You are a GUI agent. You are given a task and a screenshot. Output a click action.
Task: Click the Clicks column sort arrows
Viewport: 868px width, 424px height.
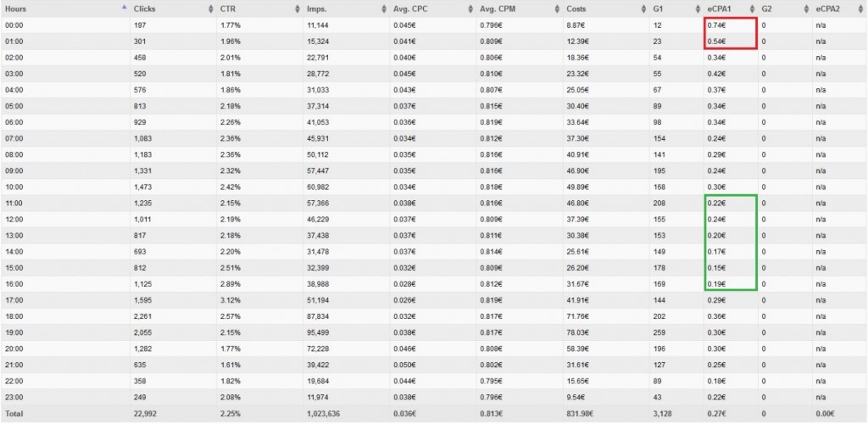pos(210,9)
